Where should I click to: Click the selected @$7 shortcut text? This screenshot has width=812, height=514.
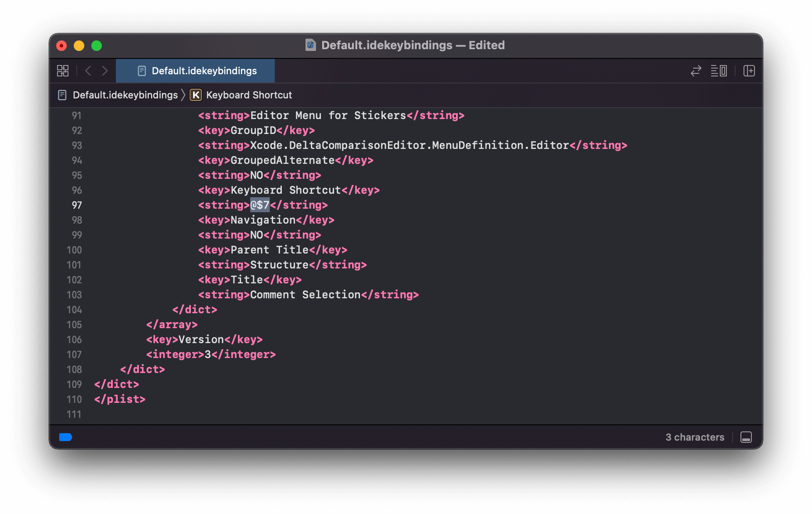click(260, 205)
